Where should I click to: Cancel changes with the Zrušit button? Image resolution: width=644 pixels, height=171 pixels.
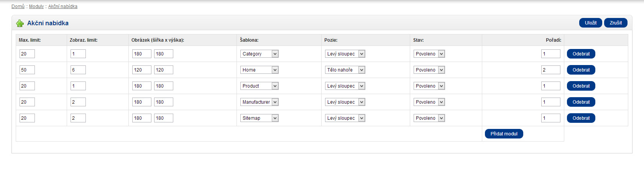616,23
